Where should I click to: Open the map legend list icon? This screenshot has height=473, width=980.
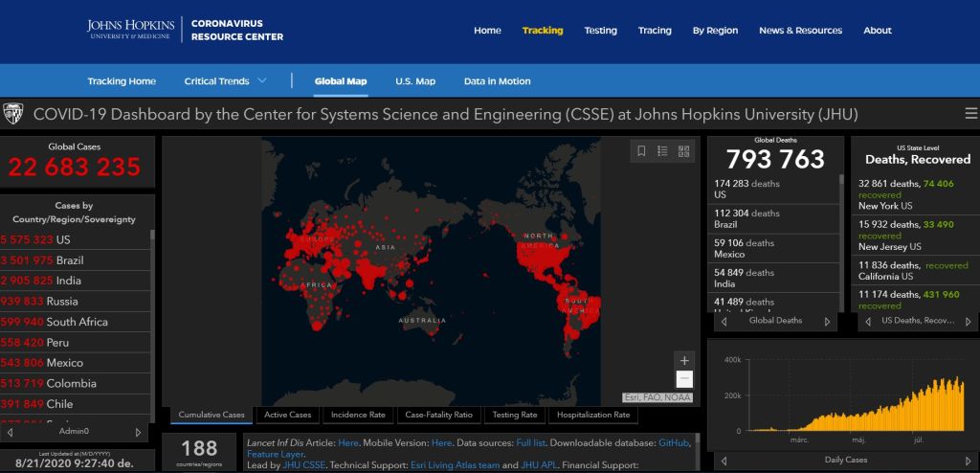(662, 150)
